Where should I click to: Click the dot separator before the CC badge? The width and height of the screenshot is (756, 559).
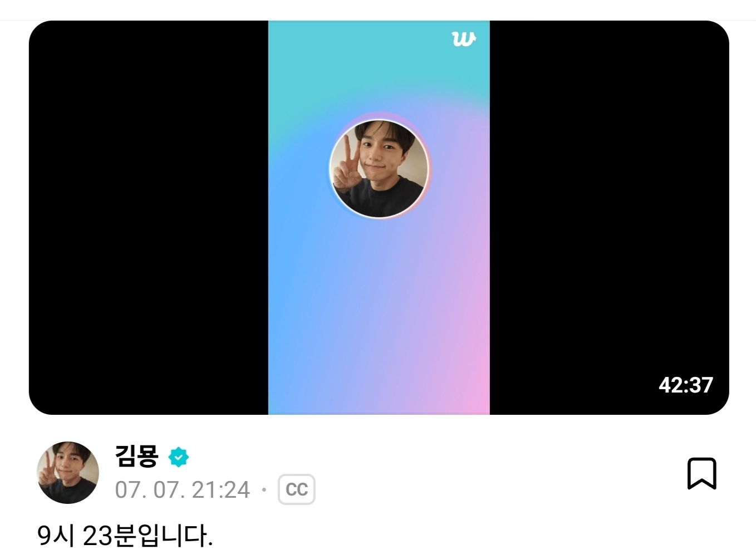(264, 491)
